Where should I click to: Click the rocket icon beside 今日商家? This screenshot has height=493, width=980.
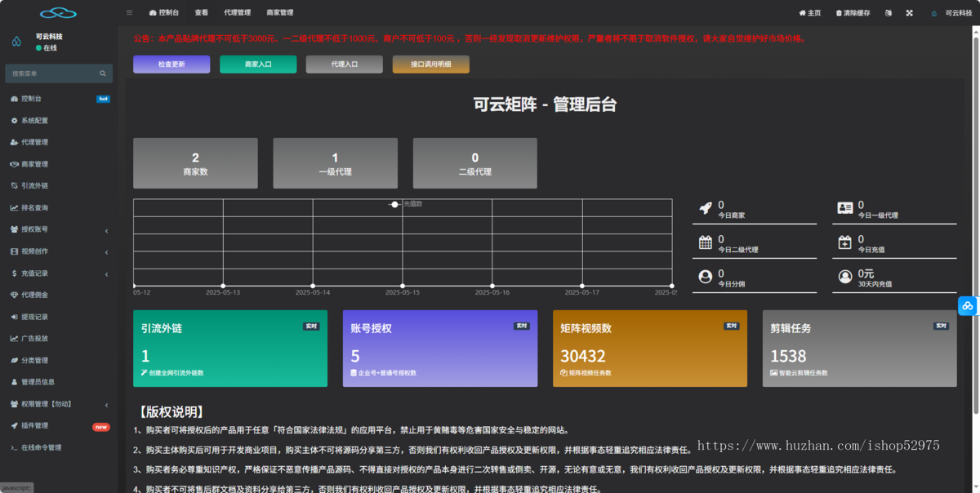pyautogui.click(x=706, y=208)
